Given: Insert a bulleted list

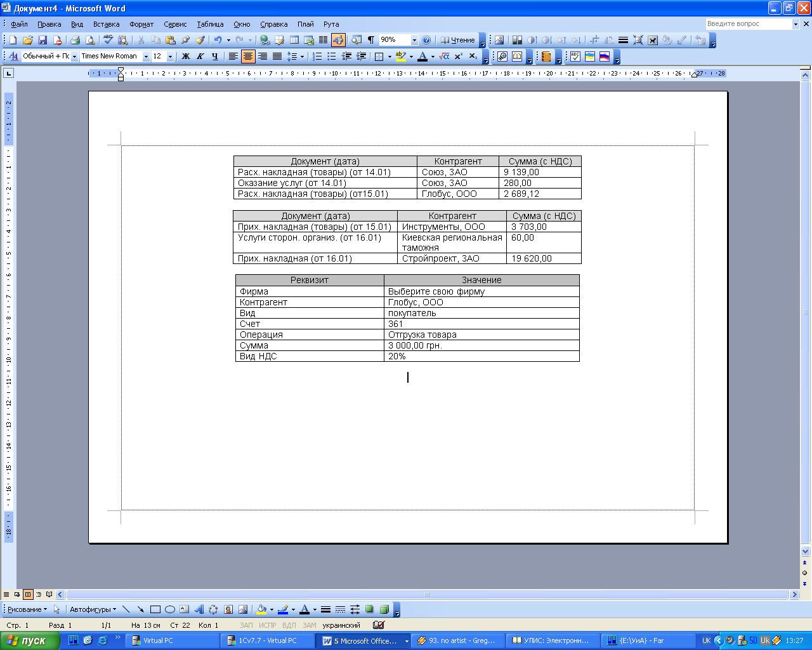Looking at the screenshot, I should tap(332, 56).
